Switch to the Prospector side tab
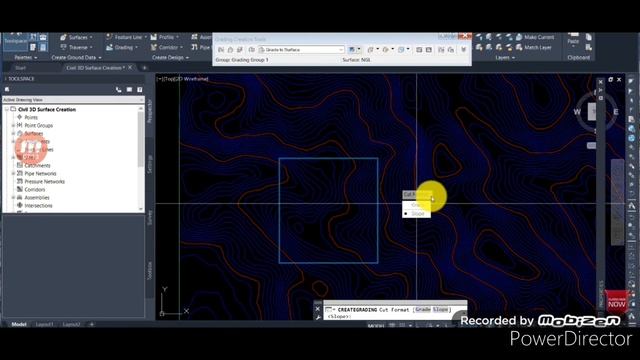This screenshot has height=360, width=640. coord(149,111)
